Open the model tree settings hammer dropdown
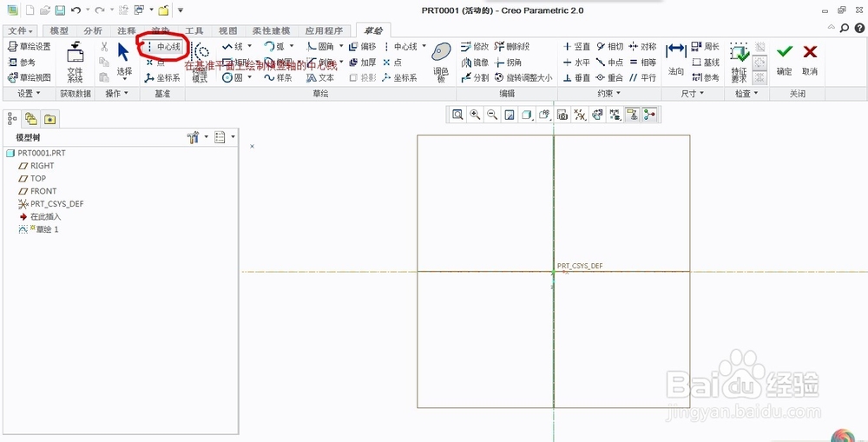The height and width of the screenshot is (442, 868). point(198,137)
